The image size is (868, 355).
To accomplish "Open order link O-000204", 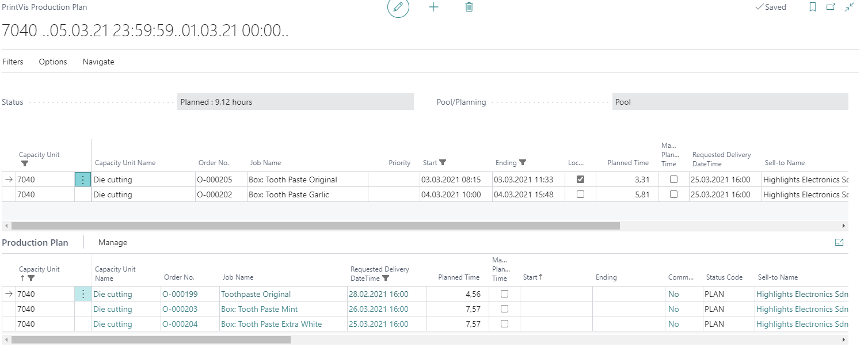I will 180,324.
